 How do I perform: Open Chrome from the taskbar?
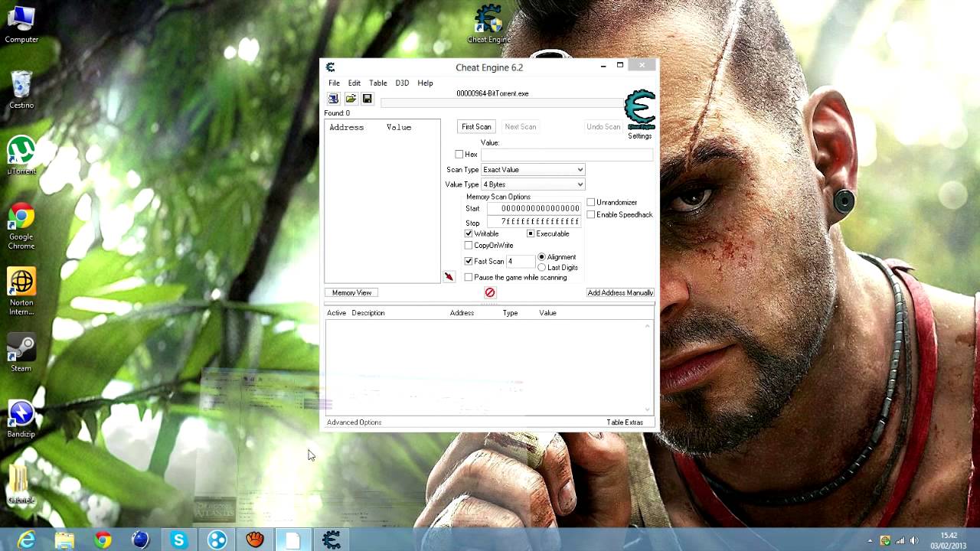coord(103,540)
